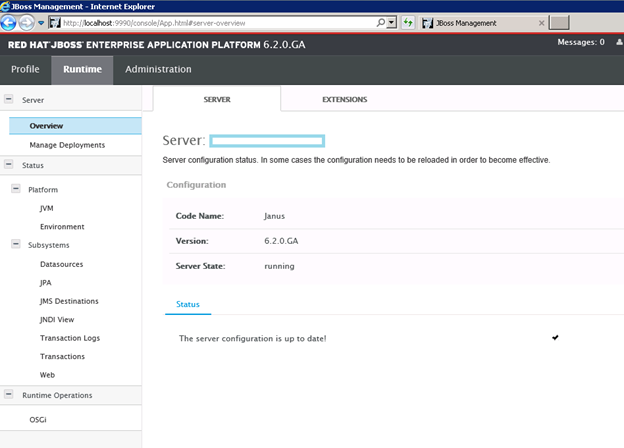
Task: Open OSGi under Runtime Operations
Action: (x=38, y=420)
